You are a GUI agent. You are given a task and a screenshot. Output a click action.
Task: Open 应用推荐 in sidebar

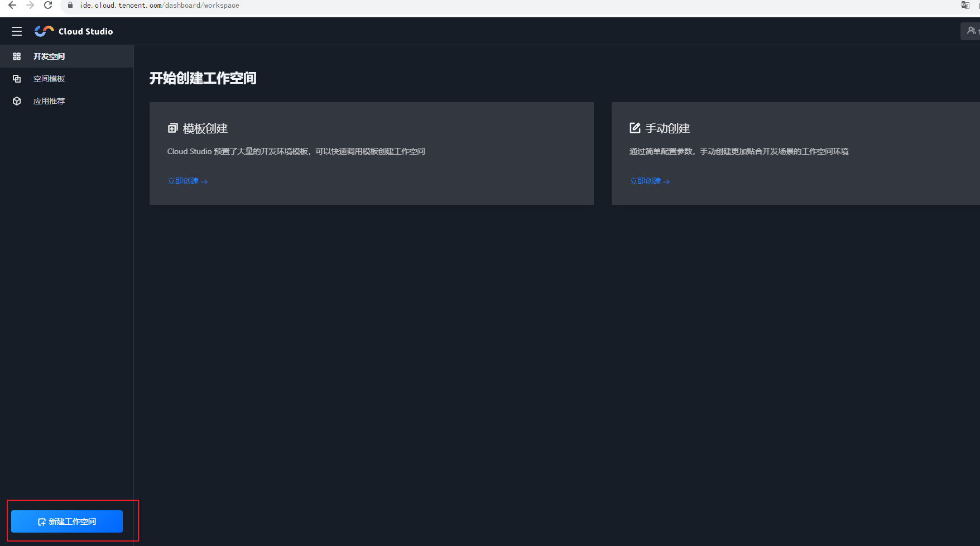(x=67, y=101)
